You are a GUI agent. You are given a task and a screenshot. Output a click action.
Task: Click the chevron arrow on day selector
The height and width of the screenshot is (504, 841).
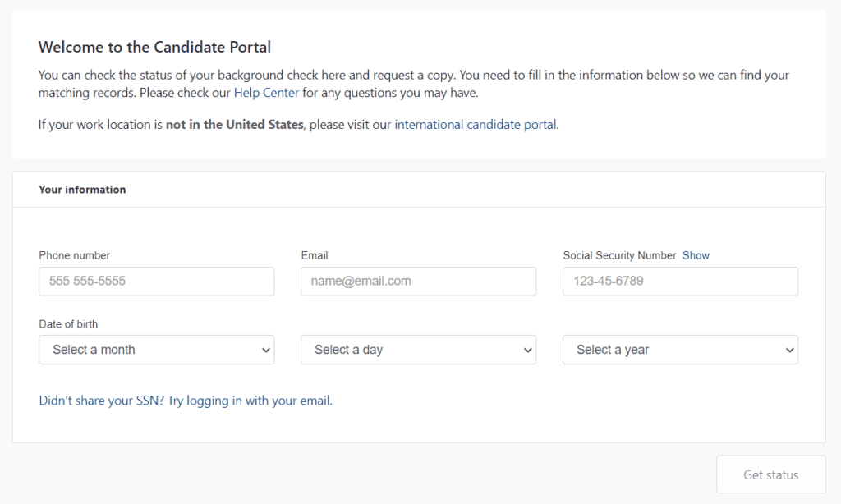(x=528, y=351)
